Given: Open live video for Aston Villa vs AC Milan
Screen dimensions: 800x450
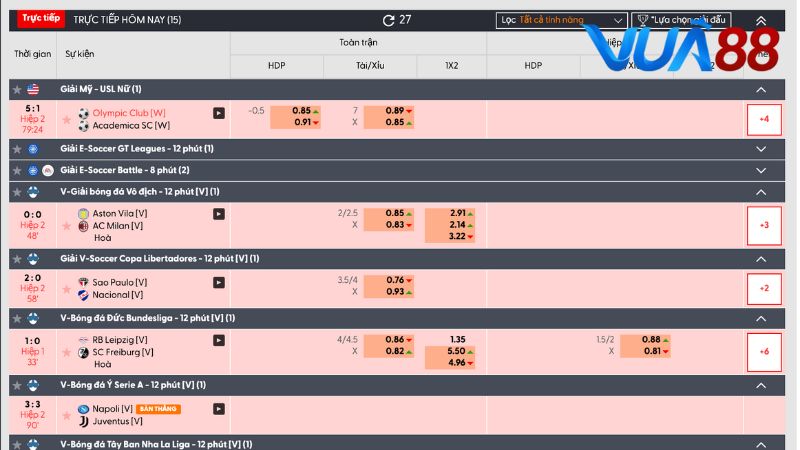Looking at the screenshot, I should 219,214.
